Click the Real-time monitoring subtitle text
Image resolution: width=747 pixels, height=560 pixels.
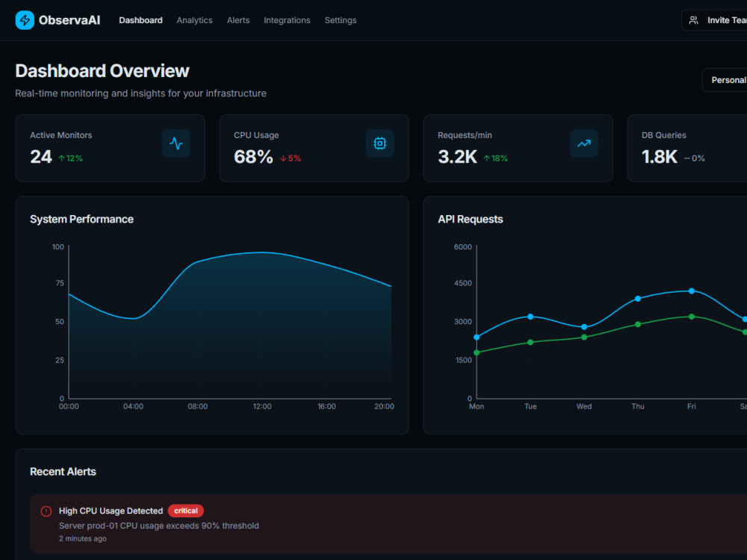(x=140, y=93)
